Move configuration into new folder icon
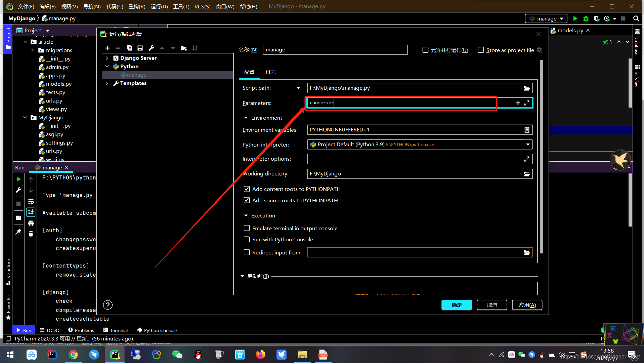 pos(184,48)
